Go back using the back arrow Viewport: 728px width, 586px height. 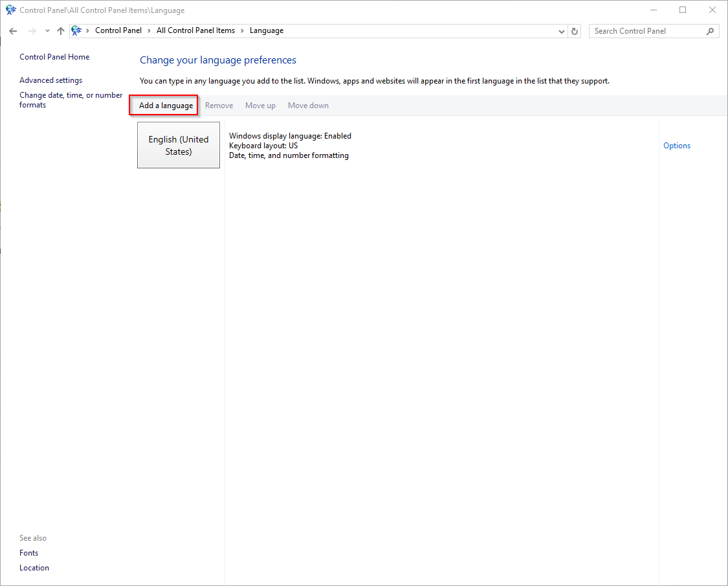pyautogui.click(x=13, y=31)
